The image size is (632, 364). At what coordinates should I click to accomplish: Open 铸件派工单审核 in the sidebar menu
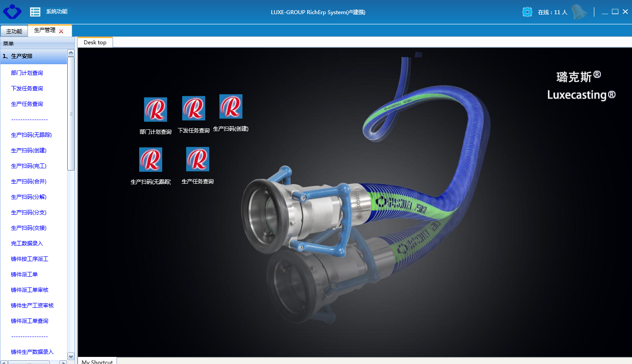point(30,290)
